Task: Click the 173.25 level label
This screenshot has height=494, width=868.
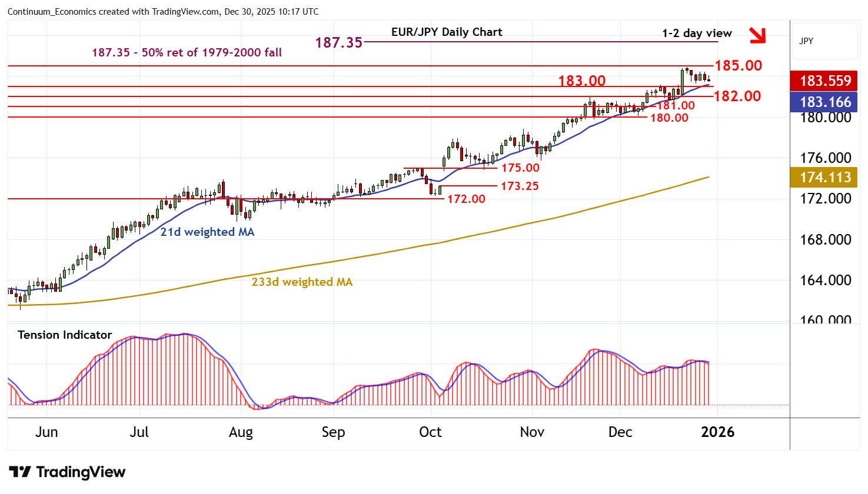Action: [519, 186]
